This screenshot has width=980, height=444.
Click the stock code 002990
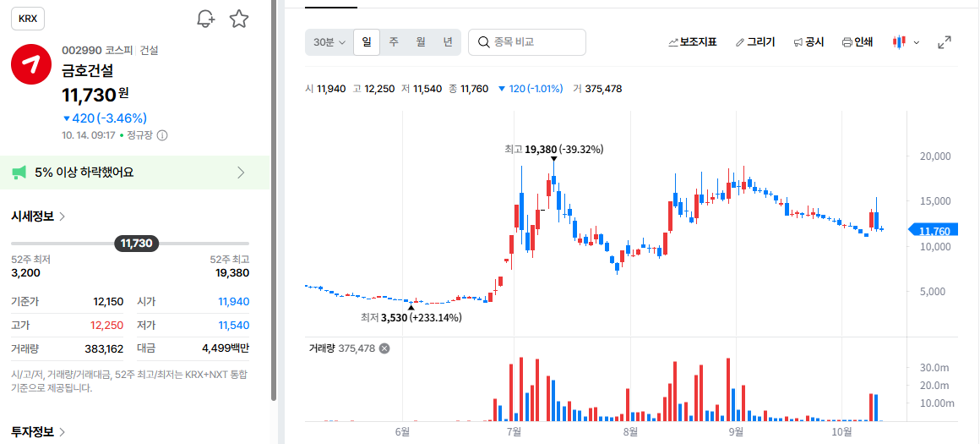[81, 50]
